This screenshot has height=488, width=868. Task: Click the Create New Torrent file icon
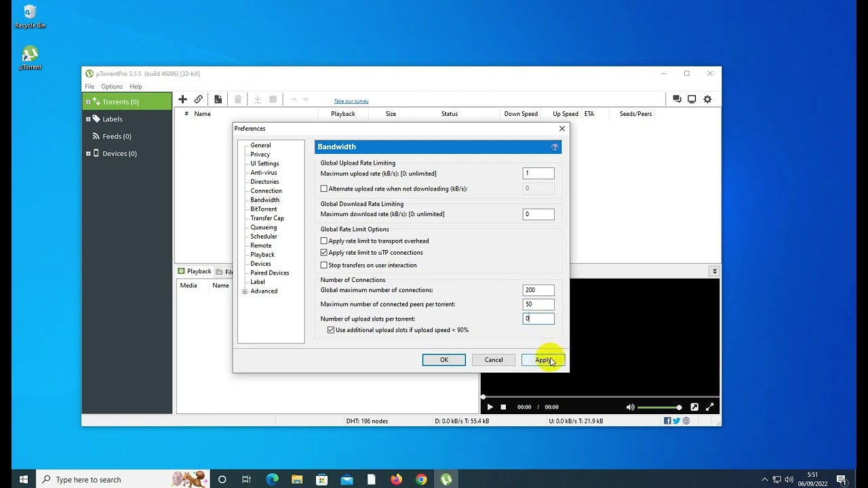[x=218, y=99]
